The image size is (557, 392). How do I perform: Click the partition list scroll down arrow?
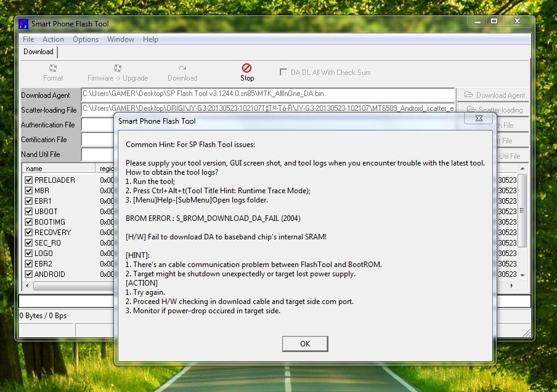click(x=522, y=275)
